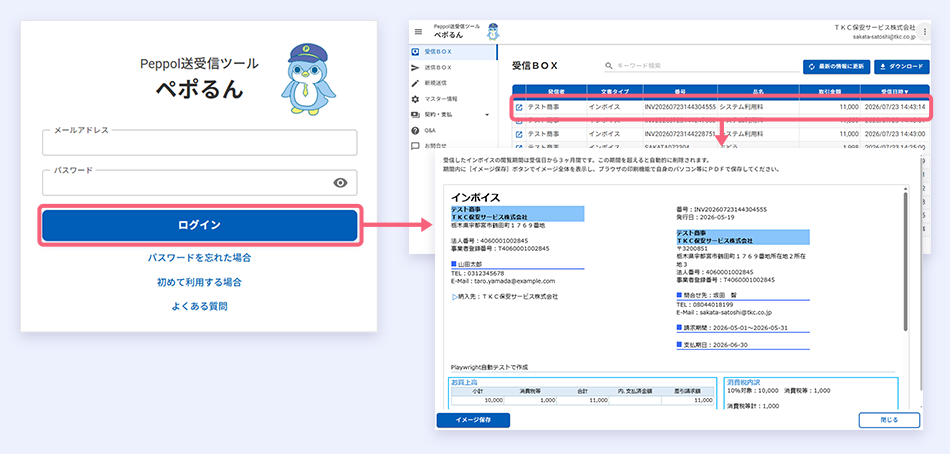Sort by 受信日時 column header
This screenshot has width=950, height=454.
(894, 91)
